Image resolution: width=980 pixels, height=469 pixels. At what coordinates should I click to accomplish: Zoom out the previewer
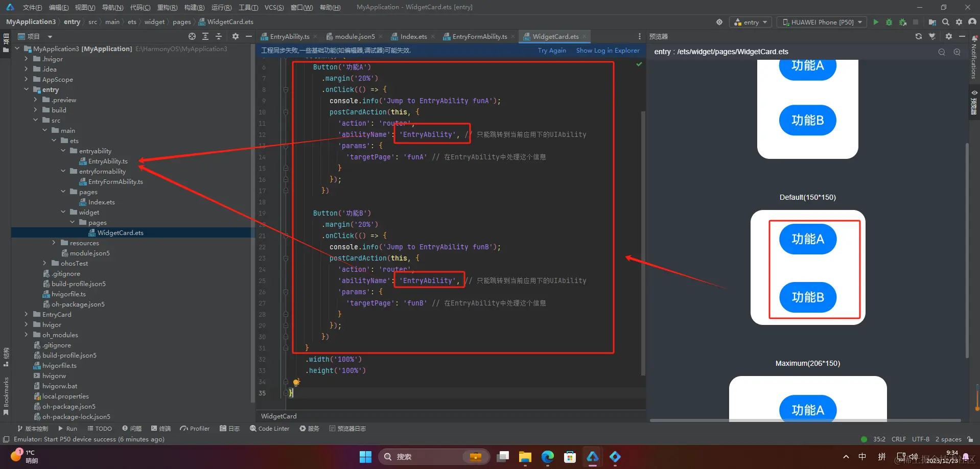[x=942, y=52]
